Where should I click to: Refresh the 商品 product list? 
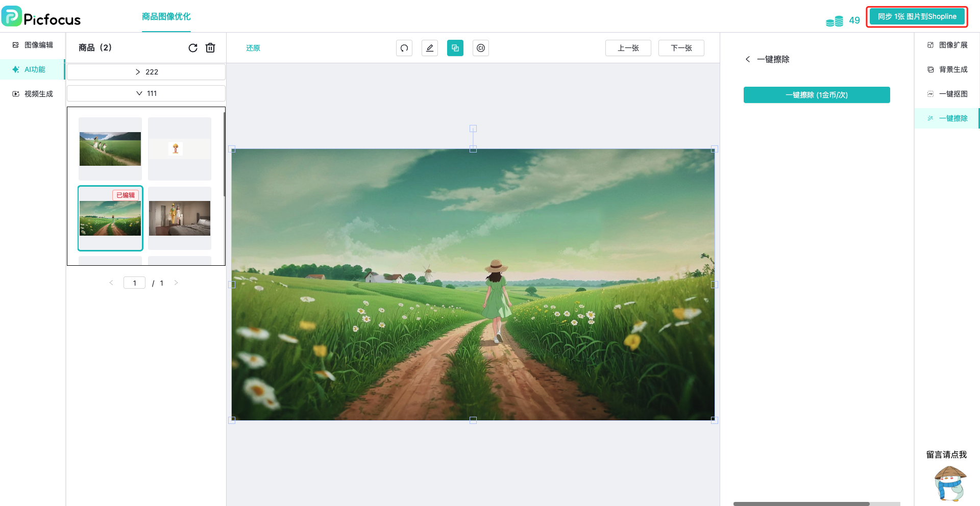193,48
